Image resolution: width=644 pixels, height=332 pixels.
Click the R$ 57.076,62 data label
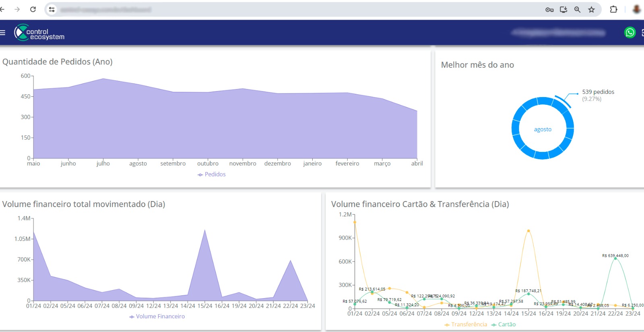click(x=355, y=301)
